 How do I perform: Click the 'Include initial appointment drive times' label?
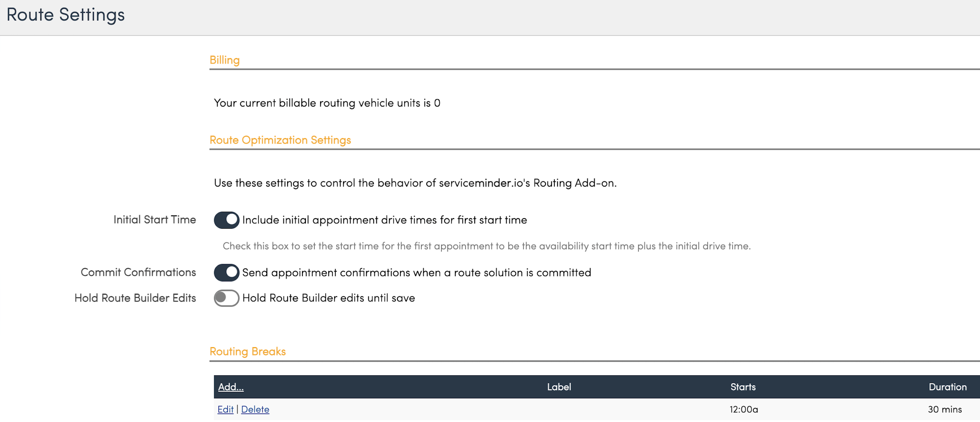[384, 220]
